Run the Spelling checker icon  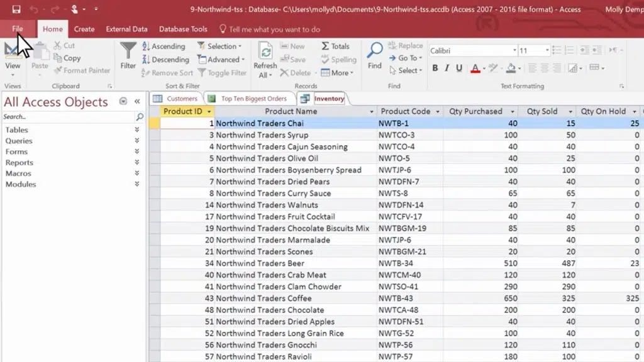(x=325, y=59)
